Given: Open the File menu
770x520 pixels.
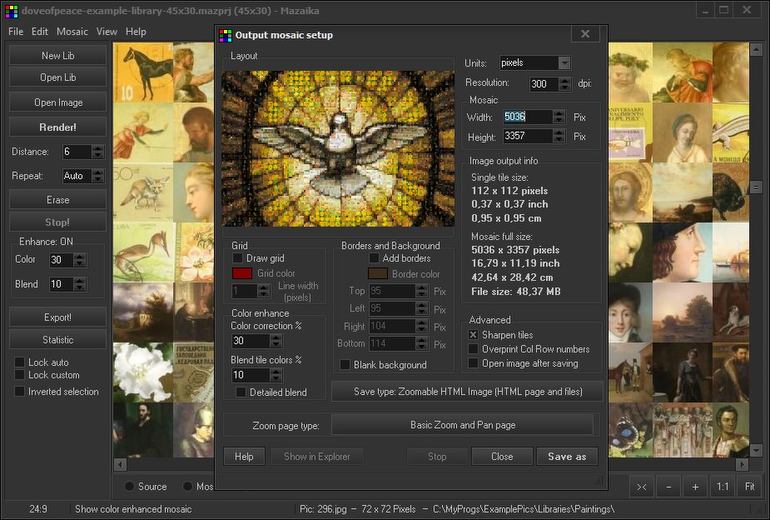Looking at the screenshot, I should point(16,31).
